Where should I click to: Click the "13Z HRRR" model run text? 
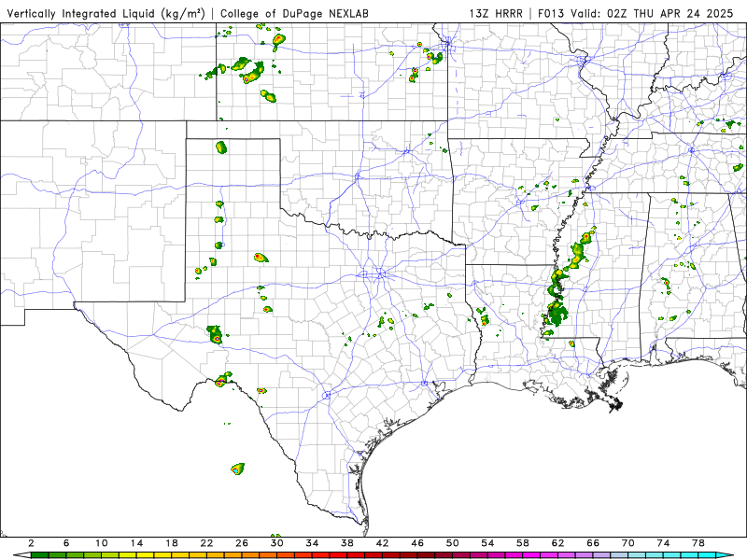pyautogui.click(x=496, y=13)
